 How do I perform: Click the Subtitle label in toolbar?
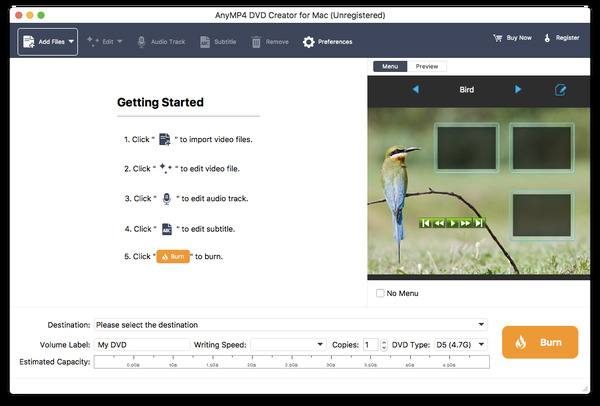[225, 42]
